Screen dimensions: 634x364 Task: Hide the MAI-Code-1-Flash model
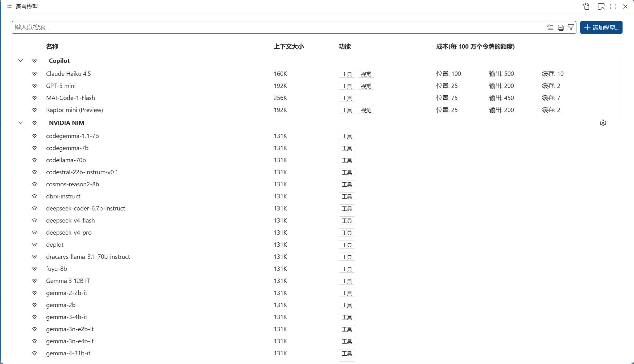coord(34,98)
